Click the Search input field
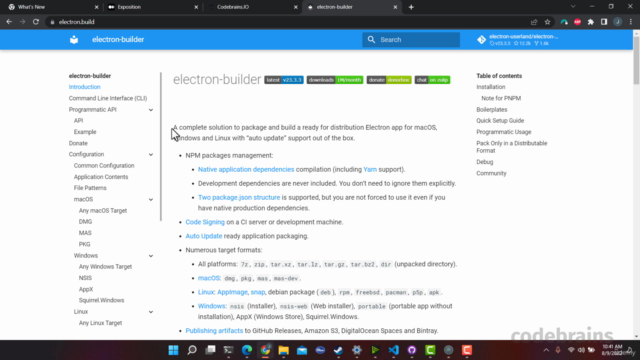 tap(411, 40)
